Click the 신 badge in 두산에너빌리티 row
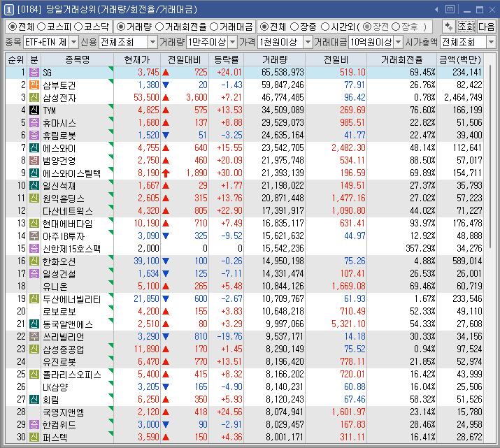Image resolution: width=500 pixels, height=448 pixels. tap(34, 299)
